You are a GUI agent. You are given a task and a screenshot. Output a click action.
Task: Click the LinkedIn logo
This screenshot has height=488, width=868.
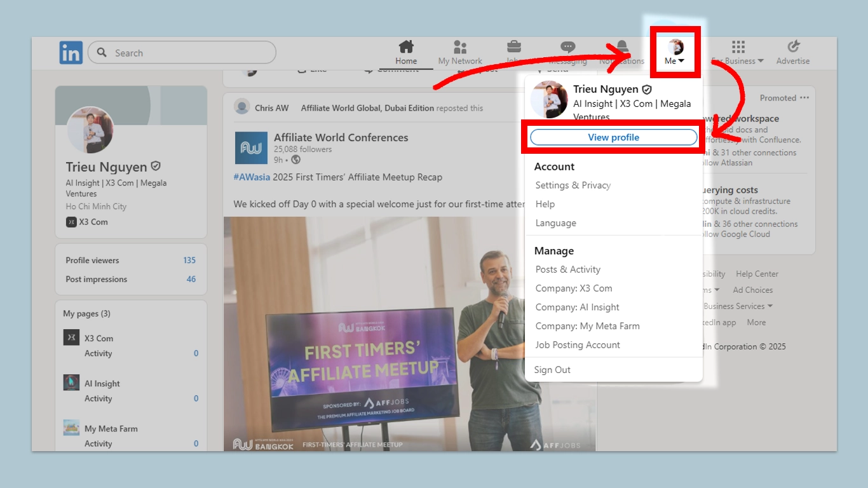coord(71,52)
